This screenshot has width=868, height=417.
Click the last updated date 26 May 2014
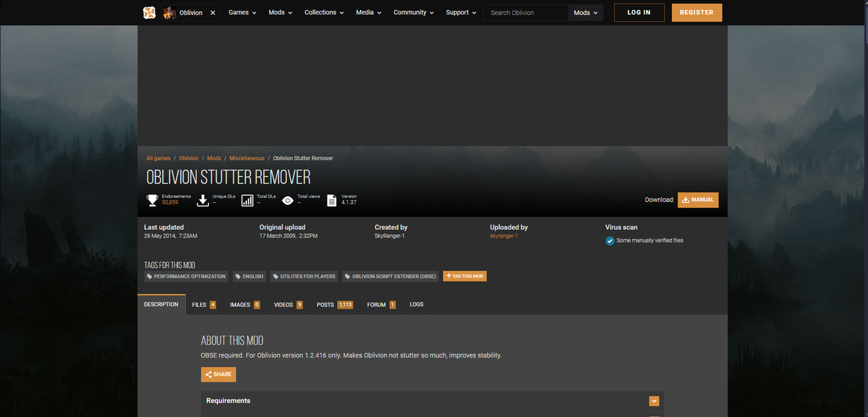click(x=171, y=236)
